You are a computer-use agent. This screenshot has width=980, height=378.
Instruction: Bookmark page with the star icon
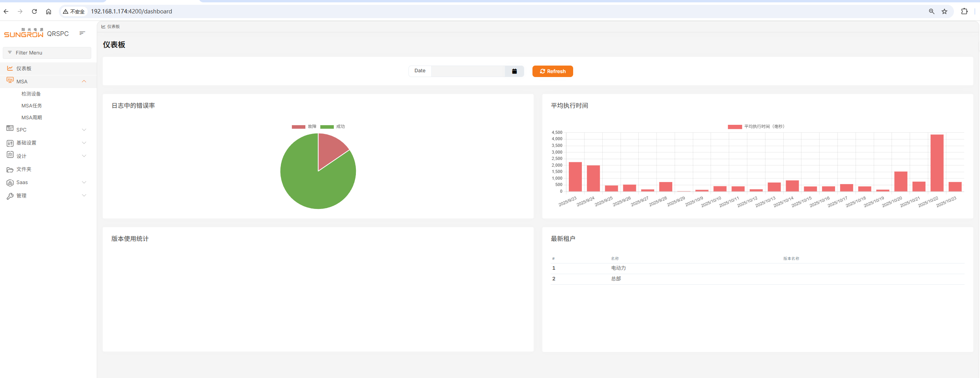(x=944, y=11)
